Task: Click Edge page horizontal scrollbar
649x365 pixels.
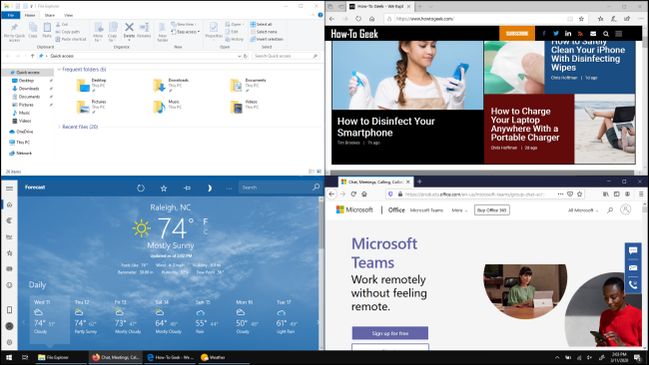Action: click(x=483, y=173)
